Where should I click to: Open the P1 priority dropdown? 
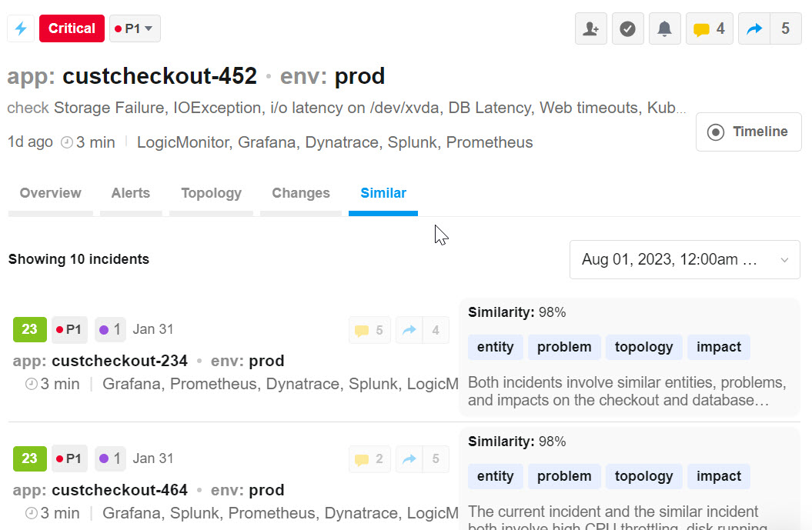[135, 28]
